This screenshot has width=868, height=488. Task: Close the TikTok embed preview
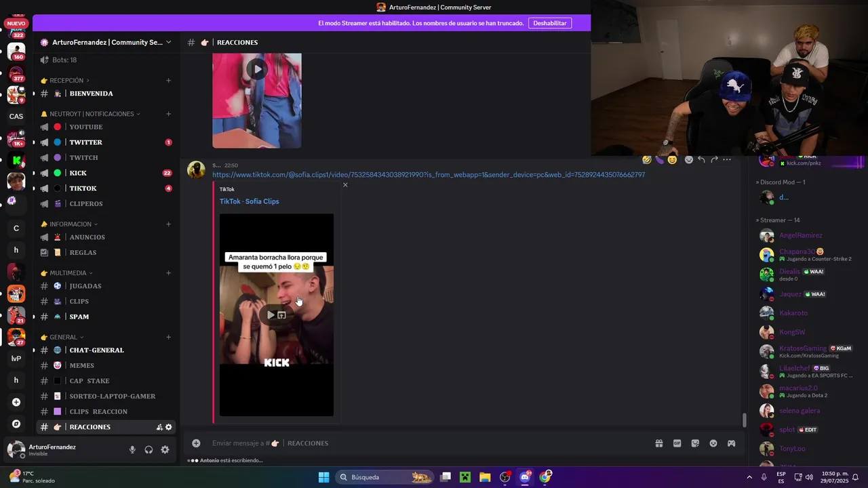point(345,185)
